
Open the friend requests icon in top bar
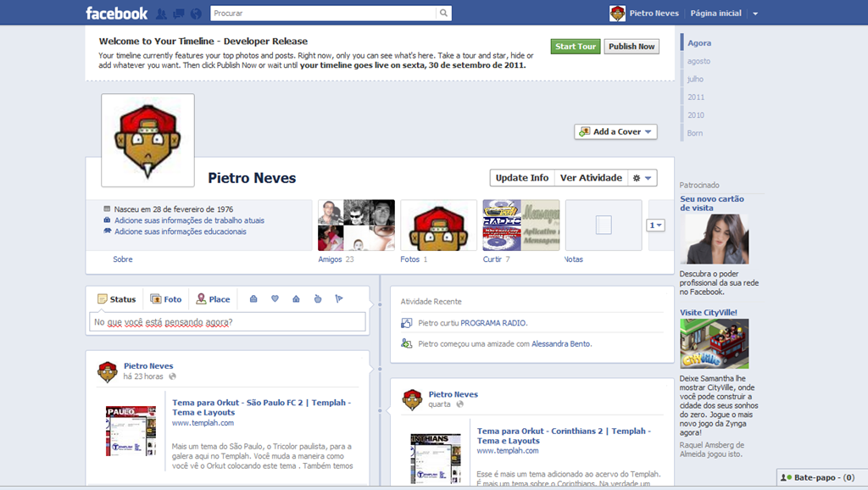click(160, 14)
